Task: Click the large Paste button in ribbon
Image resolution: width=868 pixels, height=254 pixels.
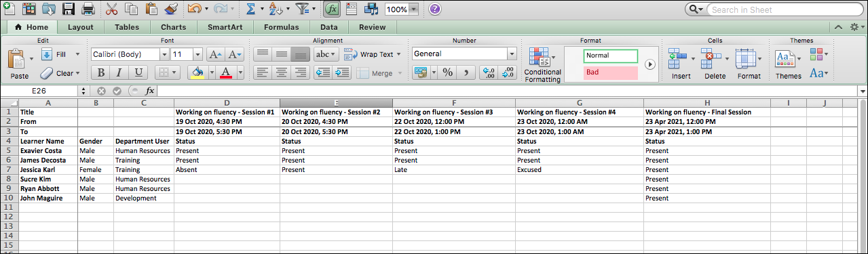Action: (20, 65)
